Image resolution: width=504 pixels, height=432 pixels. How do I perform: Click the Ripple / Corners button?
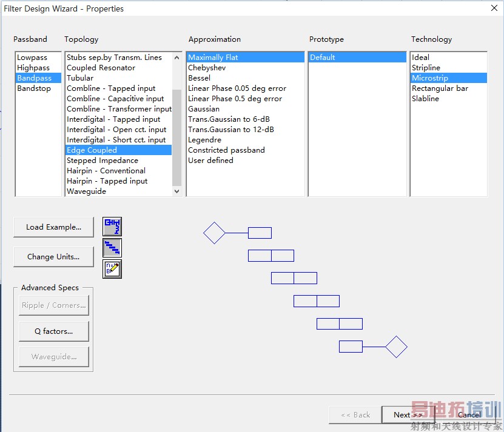pos(54,305)
